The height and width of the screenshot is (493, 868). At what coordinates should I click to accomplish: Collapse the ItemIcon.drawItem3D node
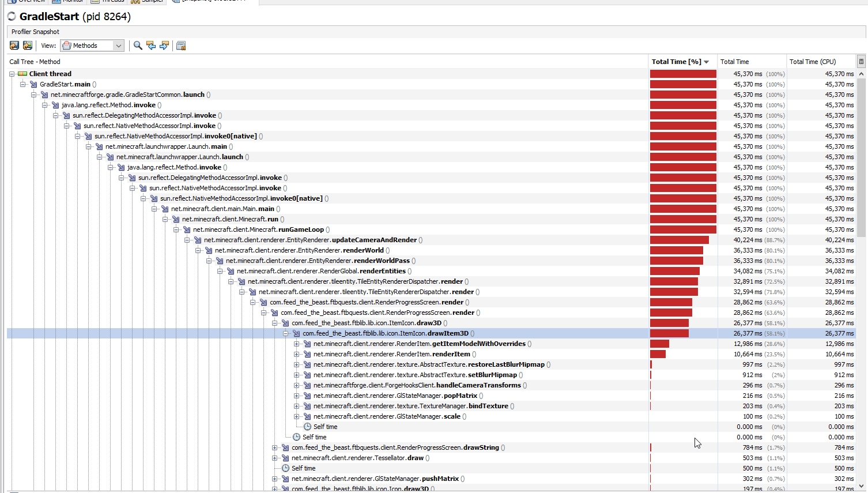pyautogui.click(x=285, y=333)
